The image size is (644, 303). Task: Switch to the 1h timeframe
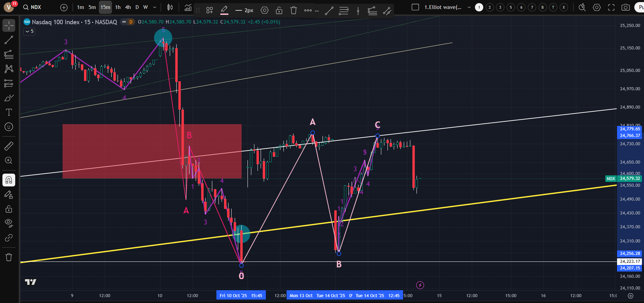[118, 7]
